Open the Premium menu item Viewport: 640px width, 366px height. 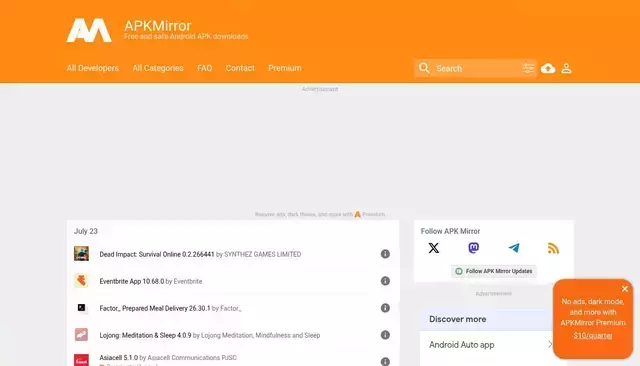[285, 68]
